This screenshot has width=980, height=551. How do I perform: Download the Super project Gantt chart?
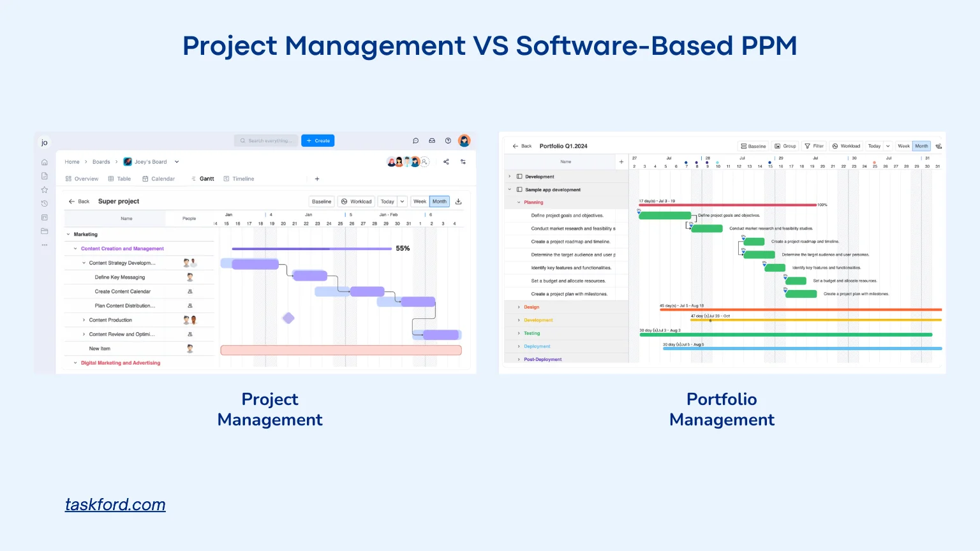[x=458, y=202]
